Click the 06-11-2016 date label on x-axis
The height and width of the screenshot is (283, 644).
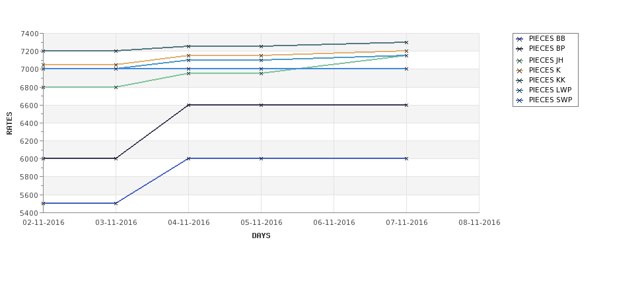point(334,223)
